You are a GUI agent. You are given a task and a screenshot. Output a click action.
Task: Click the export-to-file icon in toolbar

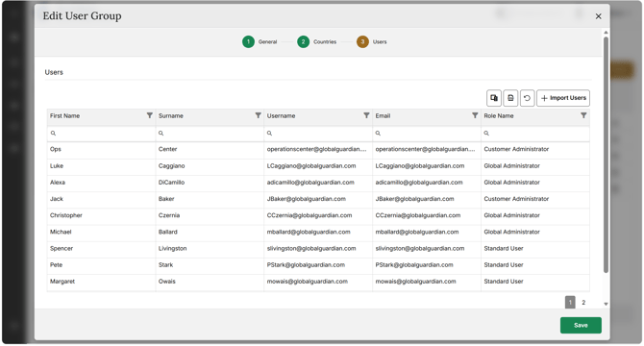pyautogui.click(x=510, y=98)
